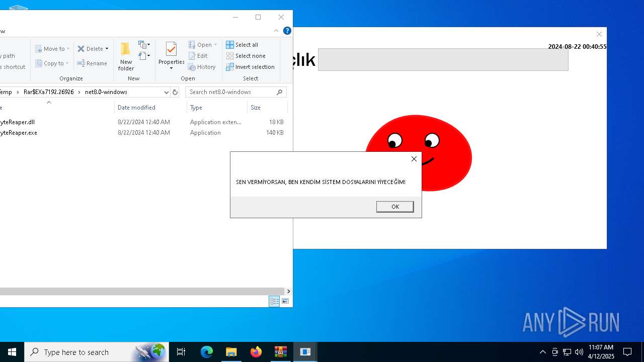Click the Windows Start button

[12, 352]
